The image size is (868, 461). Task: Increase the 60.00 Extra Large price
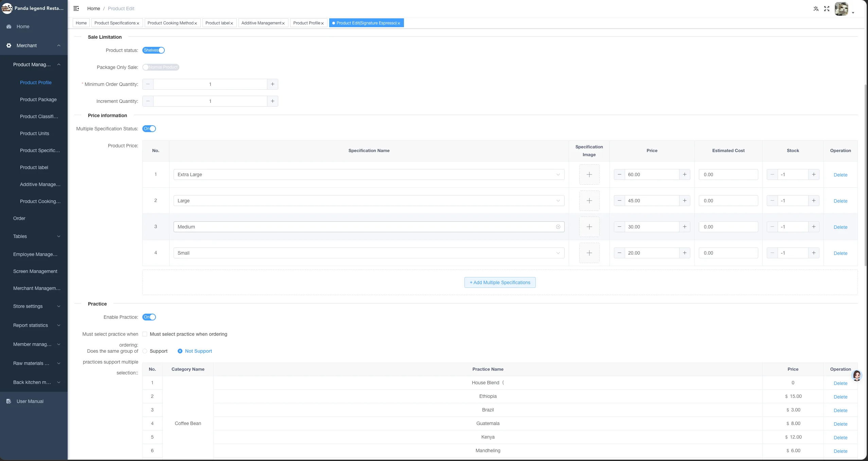pos(685,174)
